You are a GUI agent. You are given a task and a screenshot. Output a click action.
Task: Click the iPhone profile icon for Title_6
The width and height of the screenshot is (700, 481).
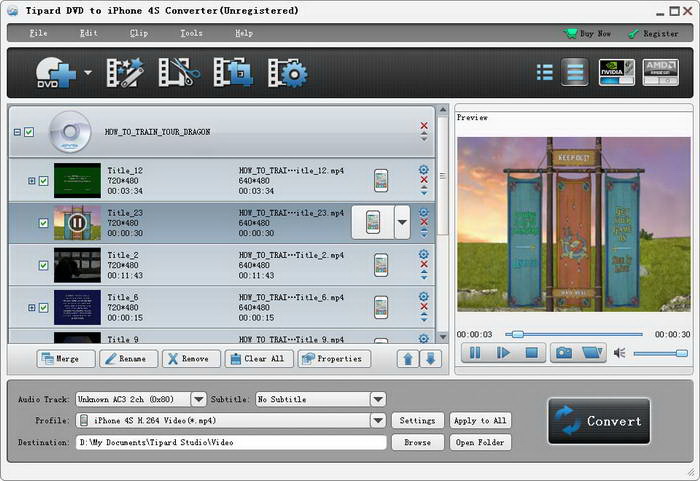pyautogui.click(x=381, y=307)
